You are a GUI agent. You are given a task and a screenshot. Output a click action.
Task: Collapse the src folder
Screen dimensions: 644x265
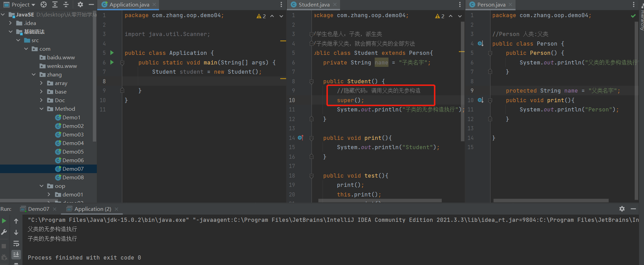19,40
